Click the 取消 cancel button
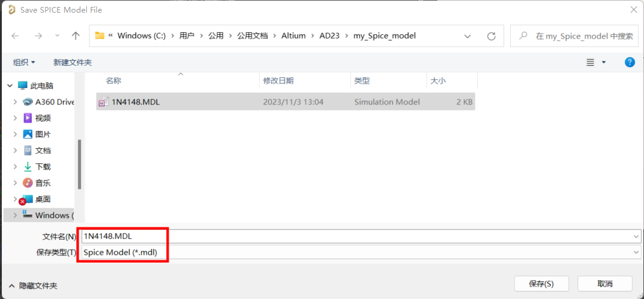The width and height of the screenshot is (644, 299). [604, 283]
